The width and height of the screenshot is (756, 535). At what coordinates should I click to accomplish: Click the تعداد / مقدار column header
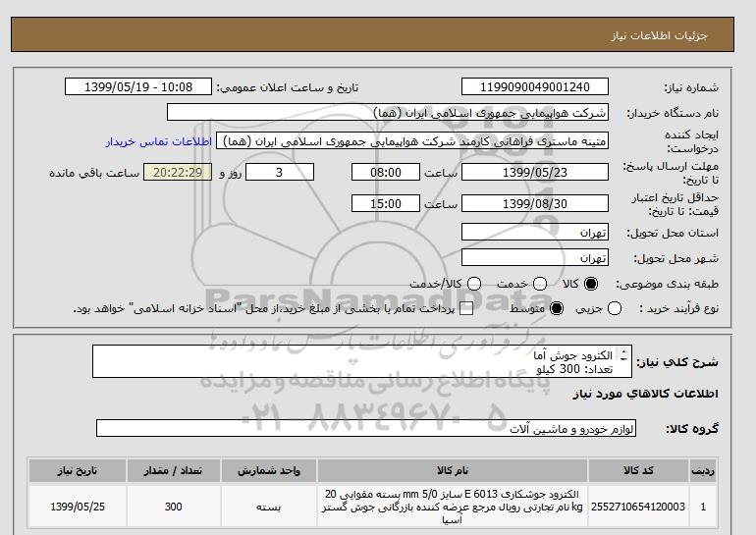tap(174, 470)
